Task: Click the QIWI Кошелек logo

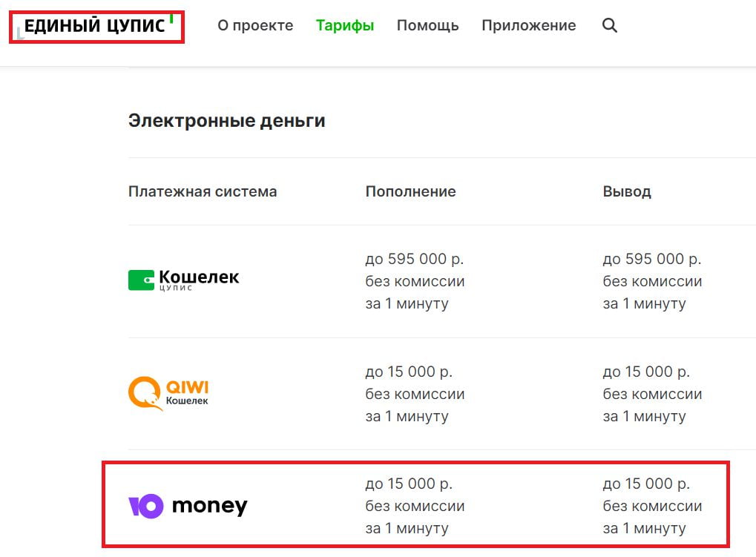Action: [169, 393]
